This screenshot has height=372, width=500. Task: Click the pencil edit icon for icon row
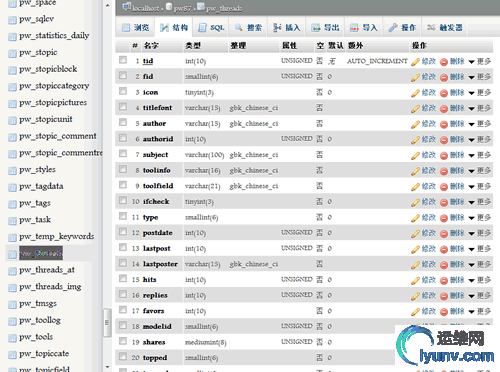click(415, 93)
